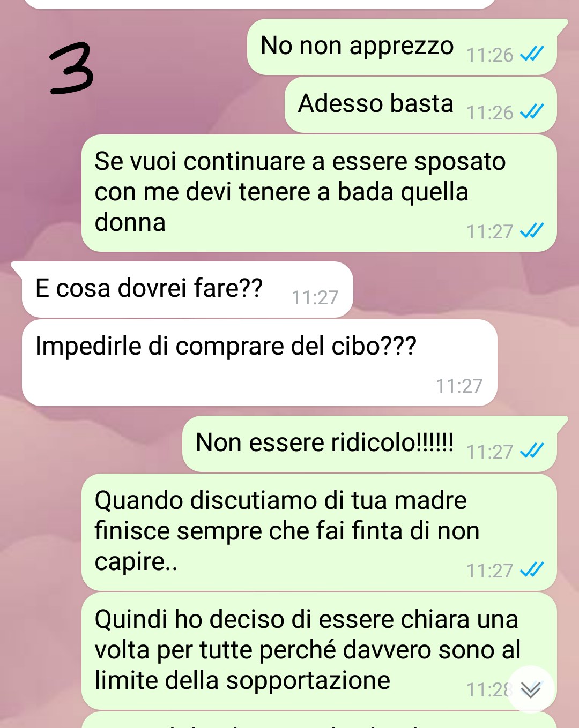Tap read checkmarks on 'fai finta di non capire'
This screenshot has width=579, height=728.
pos(532,569)
